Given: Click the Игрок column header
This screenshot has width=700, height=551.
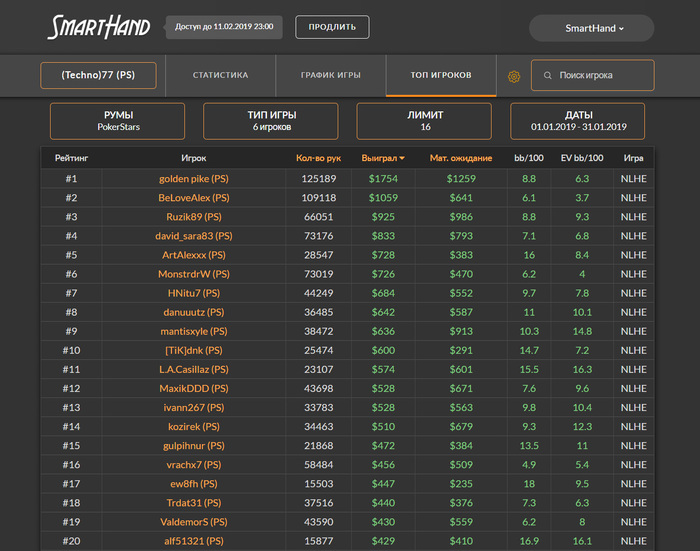Looking at the screenshot, I should (194, 158).
